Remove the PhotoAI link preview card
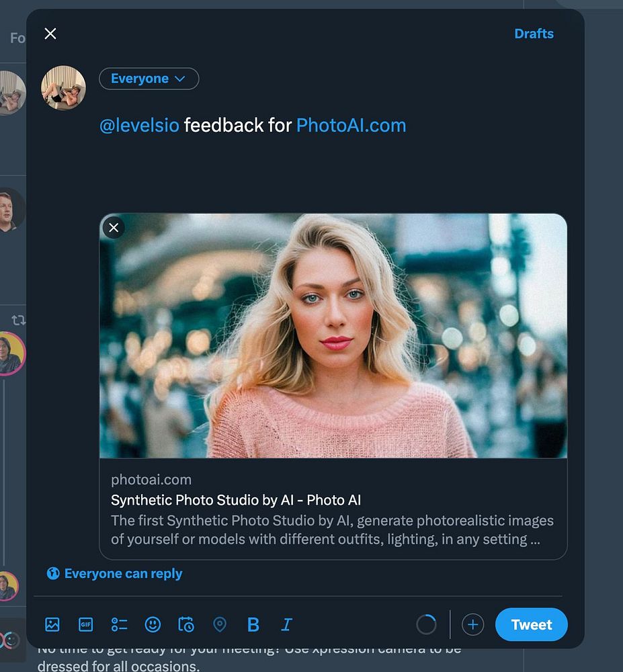This screenshot has height=672, width=623. [x=114, y=228]
